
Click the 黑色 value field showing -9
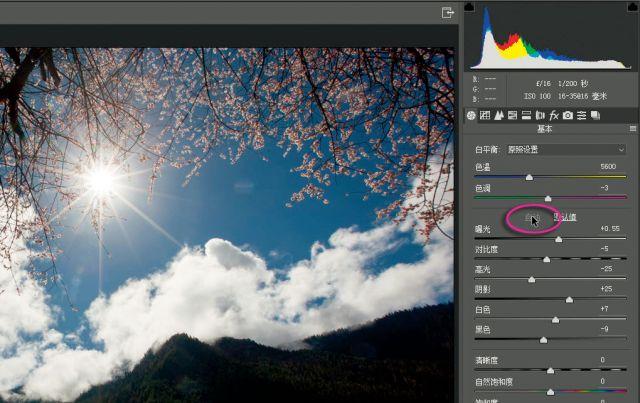(604, 329)
